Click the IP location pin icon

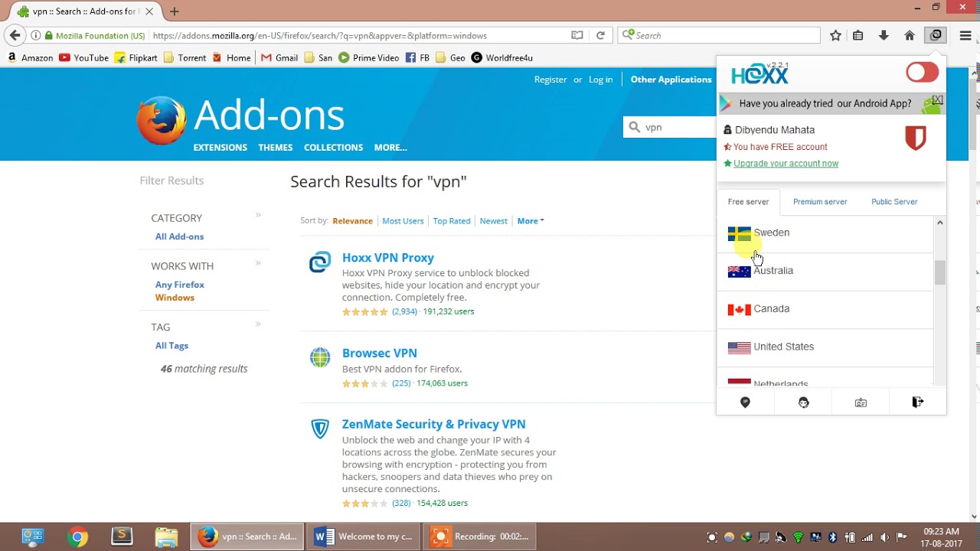[x=745, y=403]
